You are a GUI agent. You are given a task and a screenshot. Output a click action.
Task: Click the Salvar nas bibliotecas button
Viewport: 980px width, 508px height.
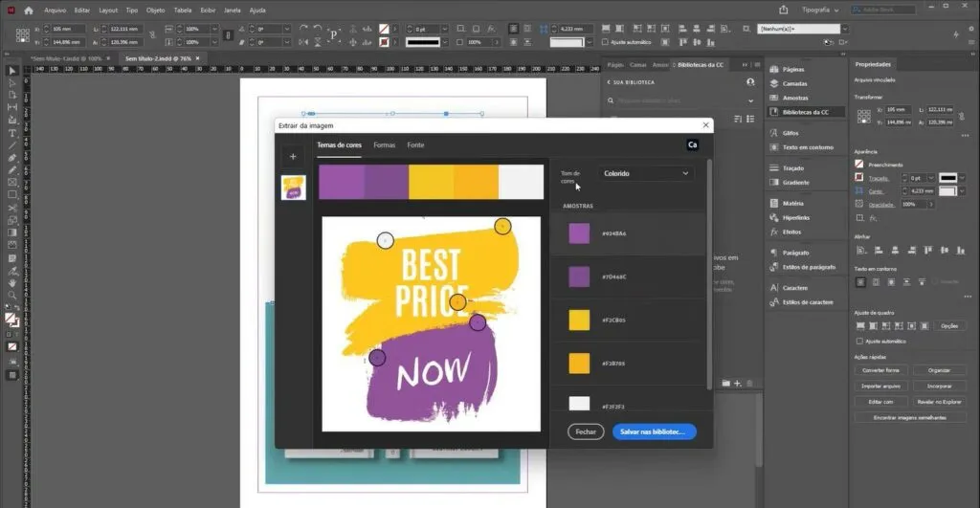tap(654, 431)
